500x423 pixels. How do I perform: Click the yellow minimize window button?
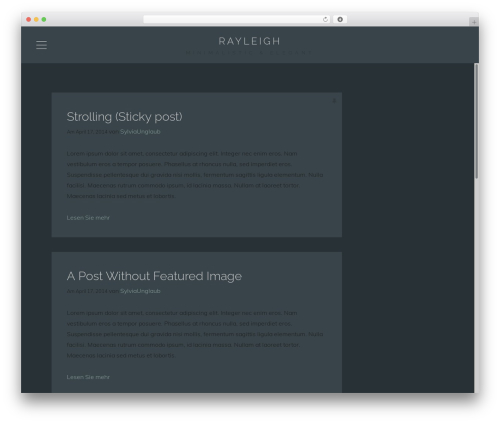(36, 19)
